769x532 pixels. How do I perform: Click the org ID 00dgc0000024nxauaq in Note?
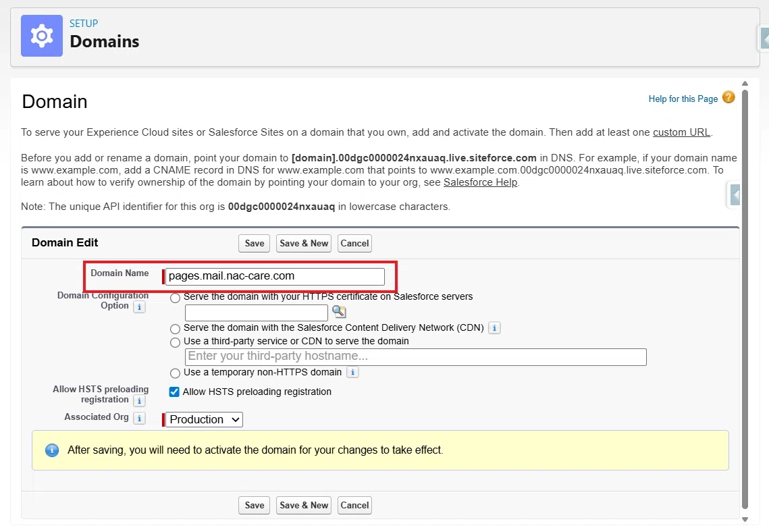click(282, 207)
